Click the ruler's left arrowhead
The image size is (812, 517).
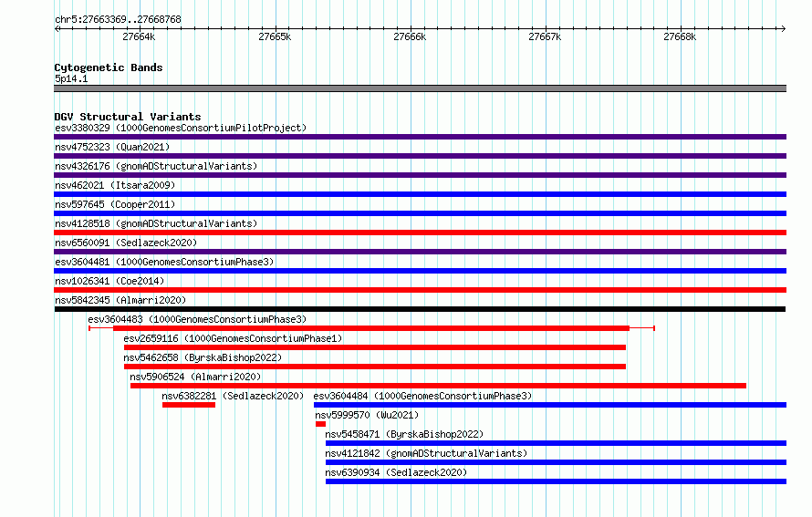[57, 28]
